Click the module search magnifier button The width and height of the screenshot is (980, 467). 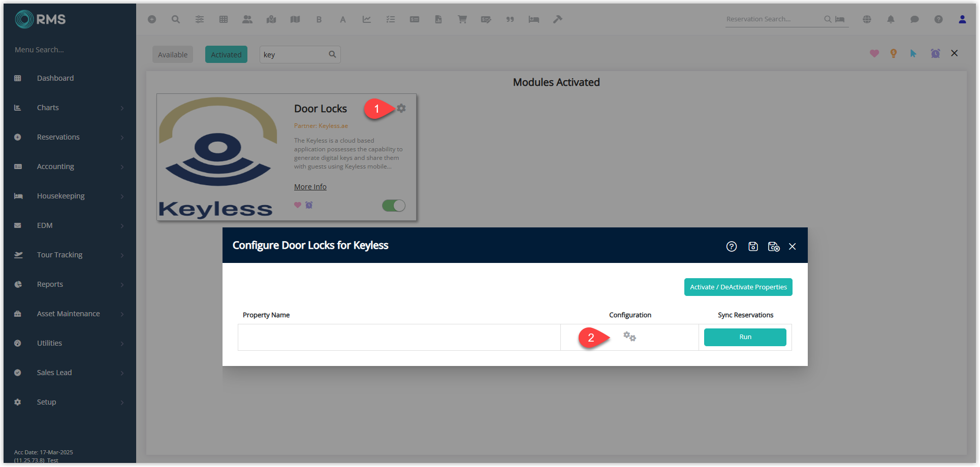[x=332, y=54]
